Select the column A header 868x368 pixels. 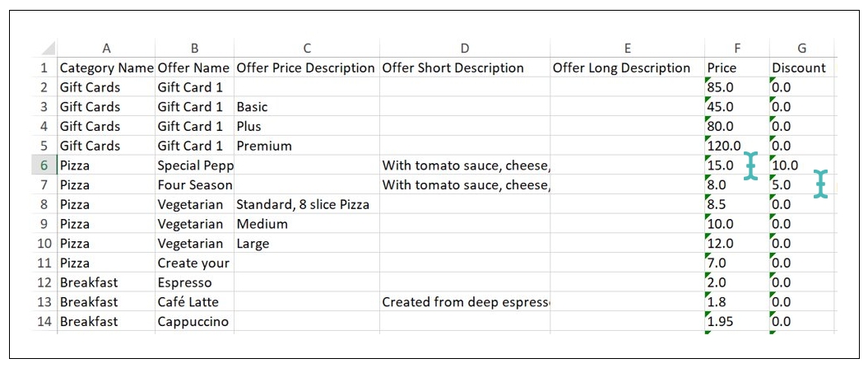tap(106, 49)
